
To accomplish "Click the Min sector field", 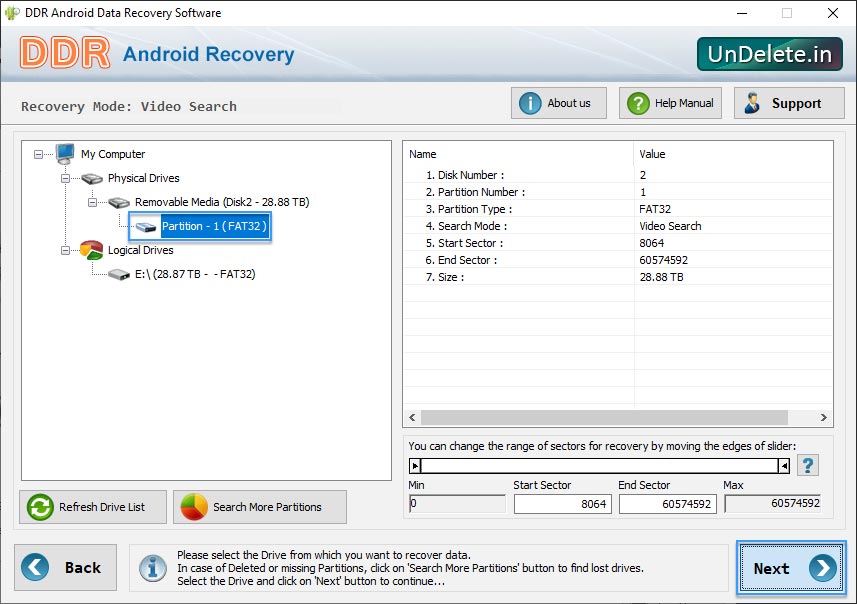I will click(x=457, y=503).
